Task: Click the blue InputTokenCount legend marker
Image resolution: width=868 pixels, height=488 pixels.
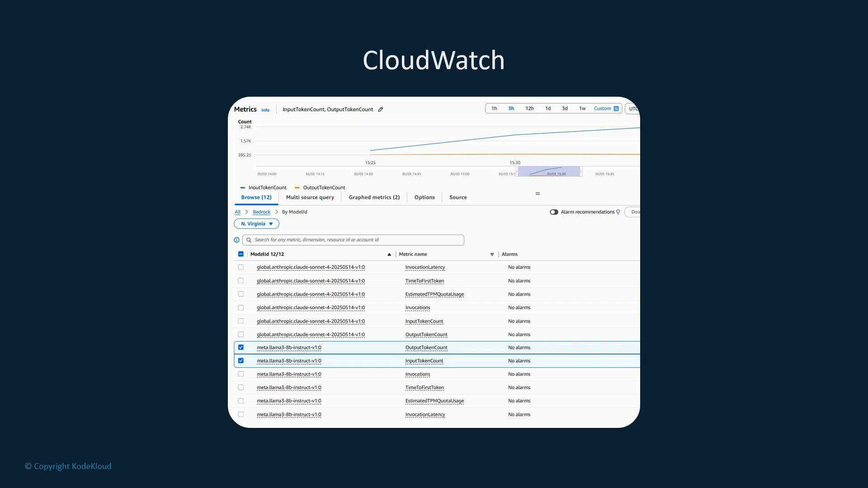Action: (x=243, y=188)
